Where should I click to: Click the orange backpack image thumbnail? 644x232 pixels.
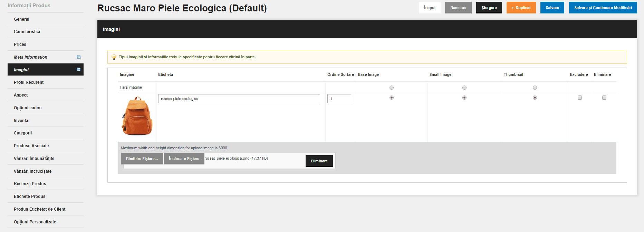(137, 116)
